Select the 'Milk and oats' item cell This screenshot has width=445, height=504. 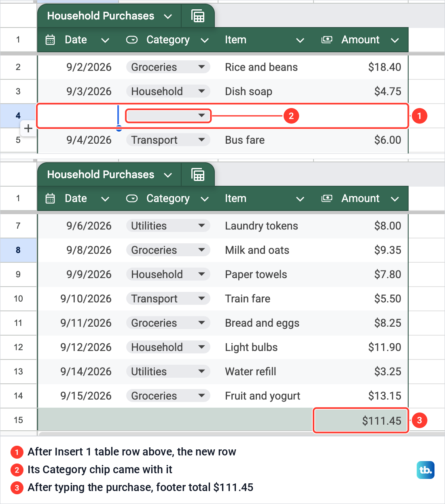point(265,250)
